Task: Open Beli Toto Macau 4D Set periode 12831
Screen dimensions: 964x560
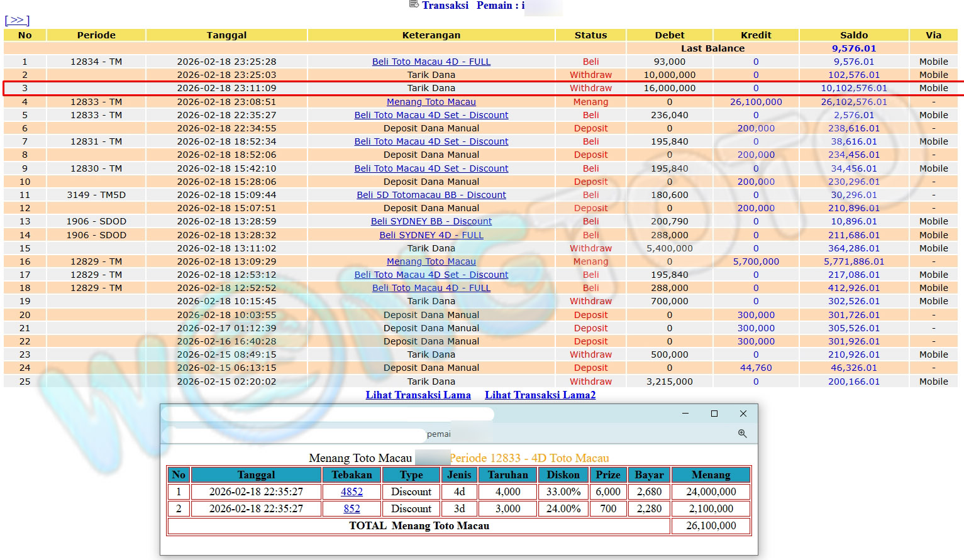Action: [431, 141]
